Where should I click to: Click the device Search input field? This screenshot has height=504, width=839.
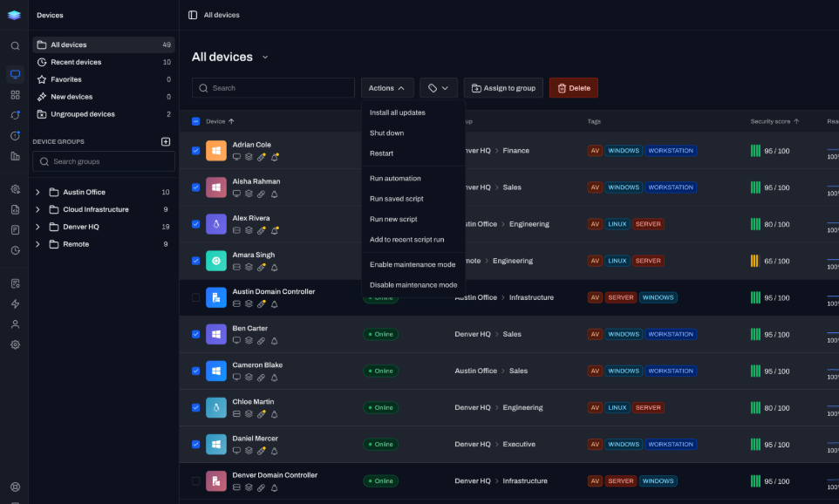point(273,88)
